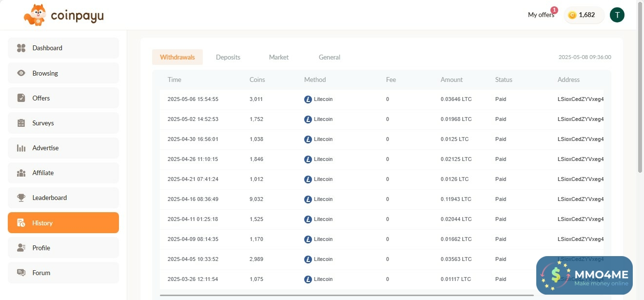Select the Withdrawals tab
Image resolution: width=644 pixels, height=300 pixels.
[177, 57]
